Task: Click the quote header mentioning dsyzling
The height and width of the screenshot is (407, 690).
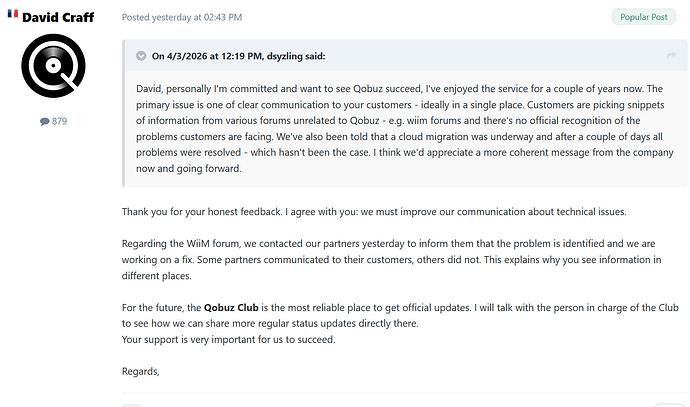Action: click(x=405, y=56)
